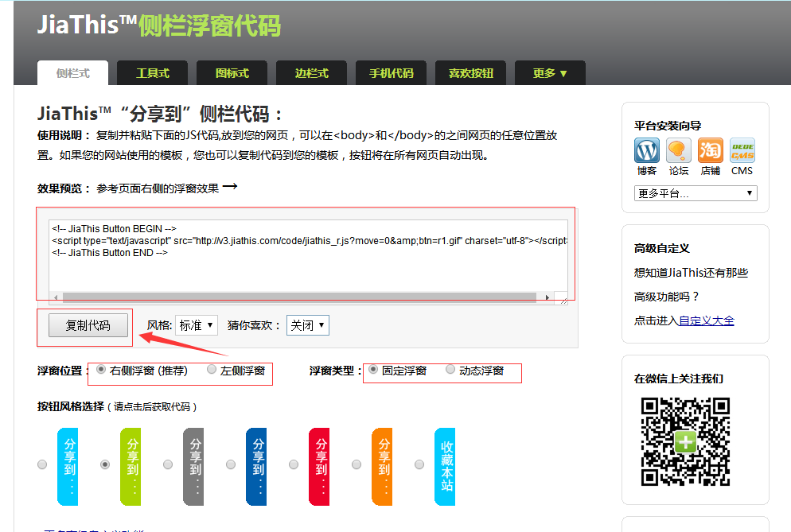Open the 猜你喜欢 关闭 dropdown
Viewport: 791px width, 532px height.
coord(308,325)
